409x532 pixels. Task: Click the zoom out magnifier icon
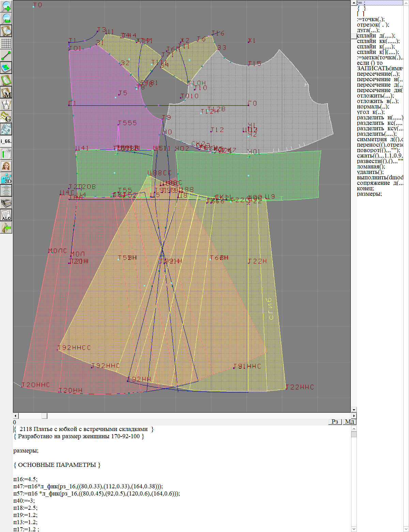click(6, 18)
